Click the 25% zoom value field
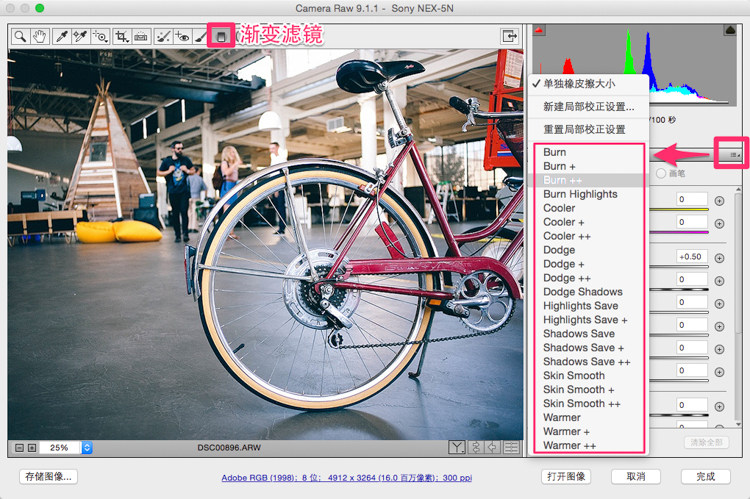 [59, 448]
